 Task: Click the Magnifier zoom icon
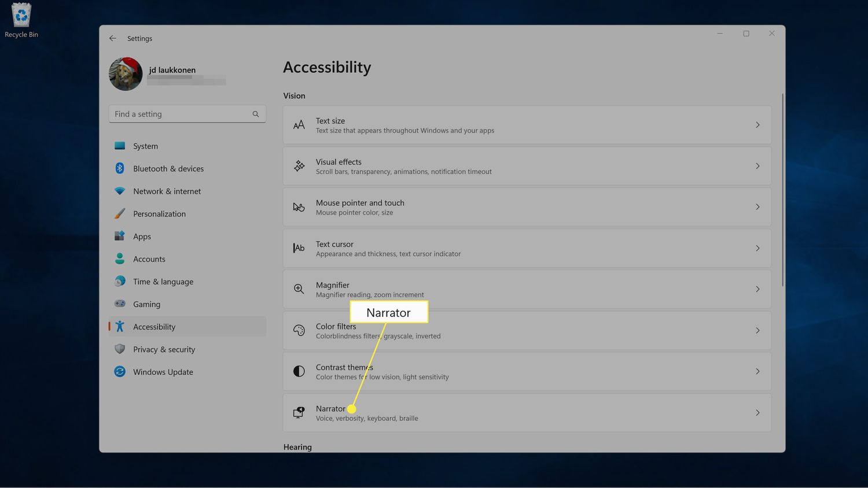coord(299,289)
